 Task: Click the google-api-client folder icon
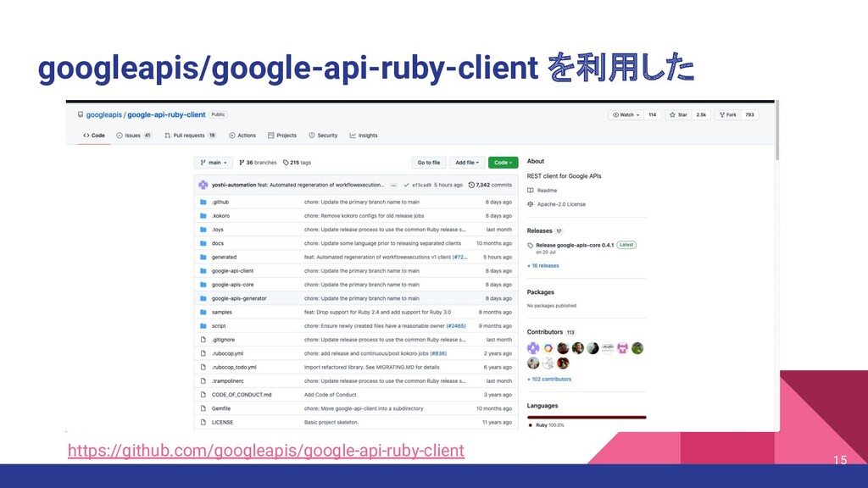(203, 271)
